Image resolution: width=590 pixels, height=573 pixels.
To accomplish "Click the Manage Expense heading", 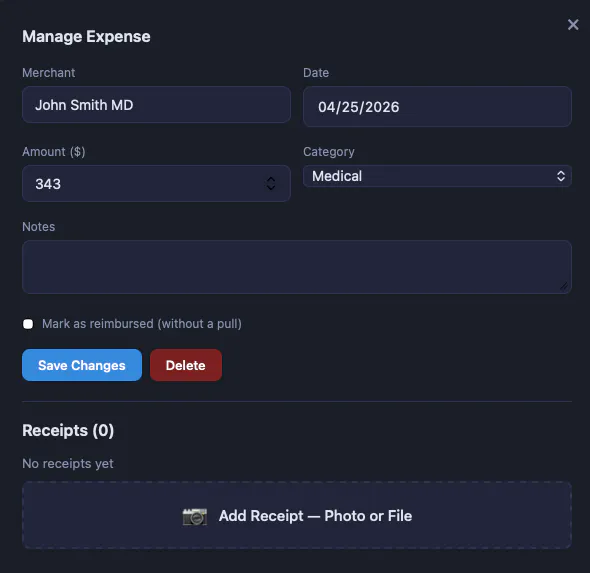I will 86,36.
